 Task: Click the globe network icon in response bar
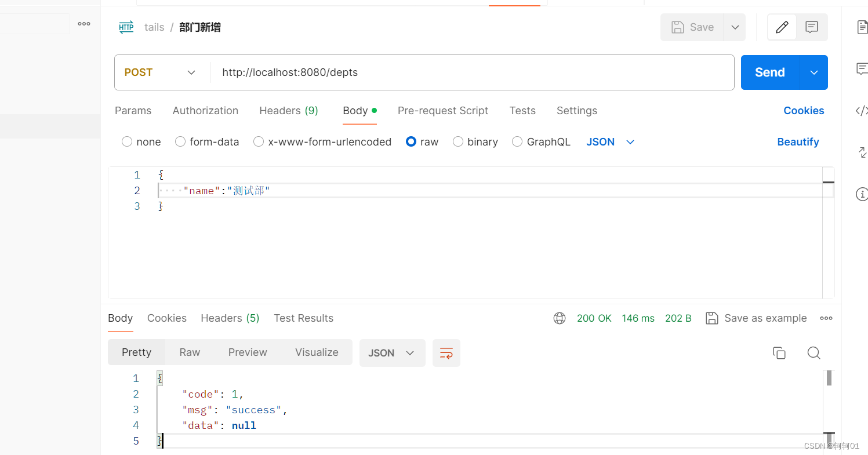[560, 318]
